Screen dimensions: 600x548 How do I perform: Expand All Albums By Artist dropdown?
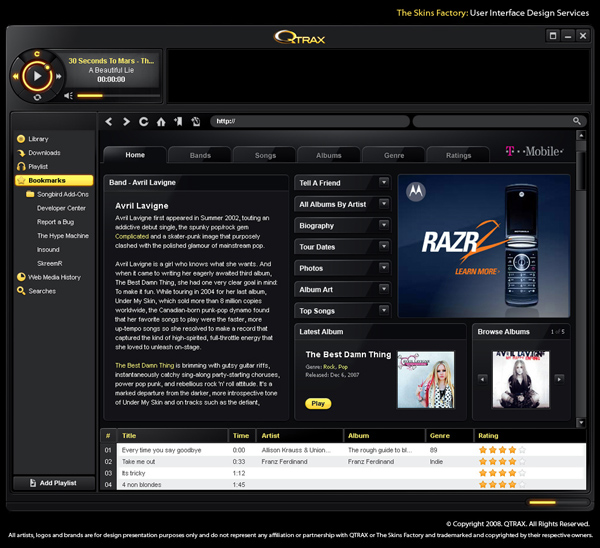click(384, 204)
